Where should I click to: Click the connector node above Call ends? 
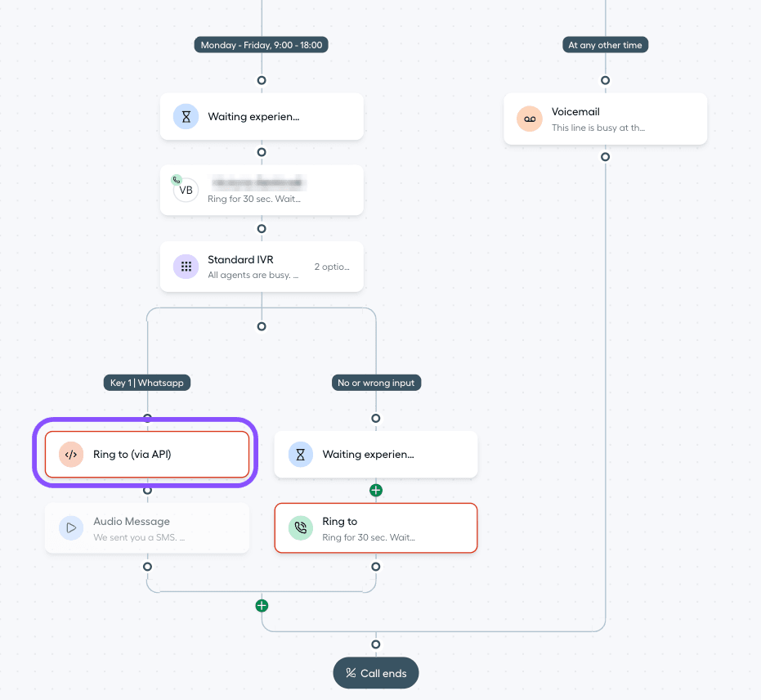click(376, 644)
